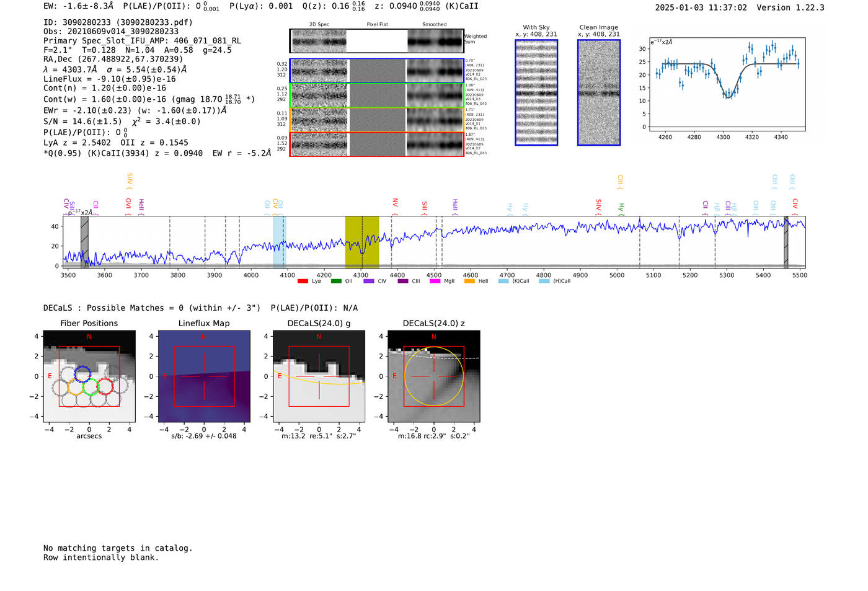Click the header z: 0.0940 (K)CaII value
This screenshot has width=868, height=591.
coord(427,6)
